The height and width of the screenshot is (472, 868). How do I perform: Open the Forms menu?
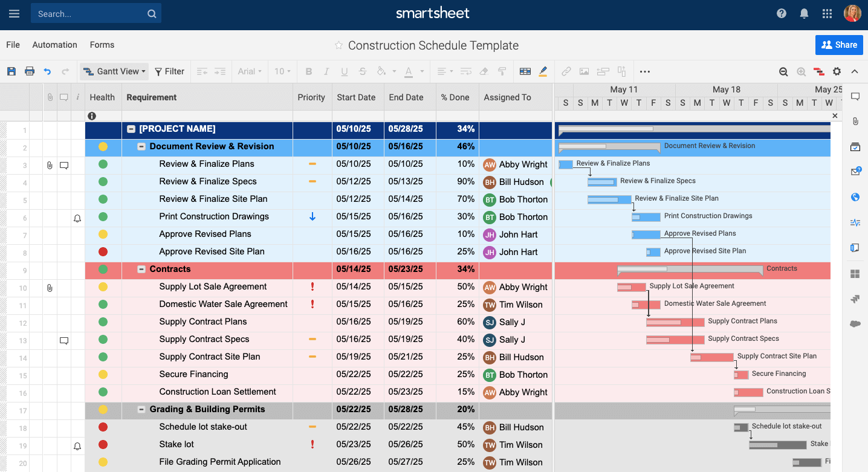pos(102,45)
